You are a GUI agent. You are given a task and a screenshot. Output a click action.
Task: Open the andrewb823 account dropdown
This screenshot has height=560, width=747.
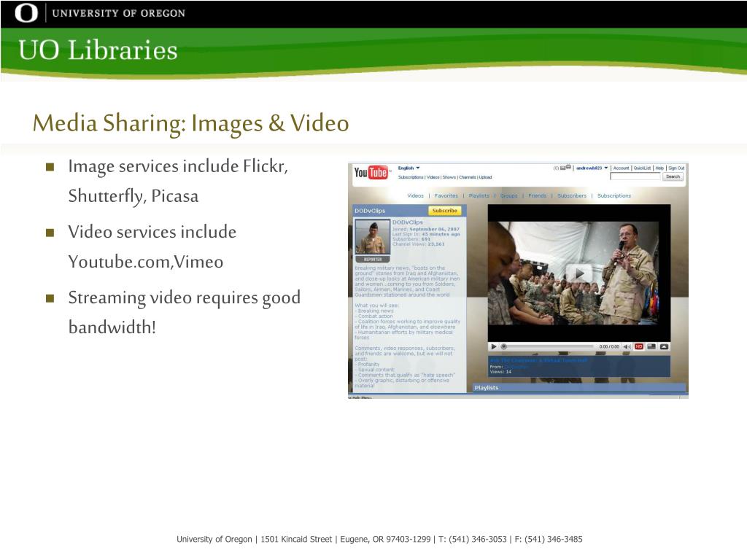[x=592, y=168]
